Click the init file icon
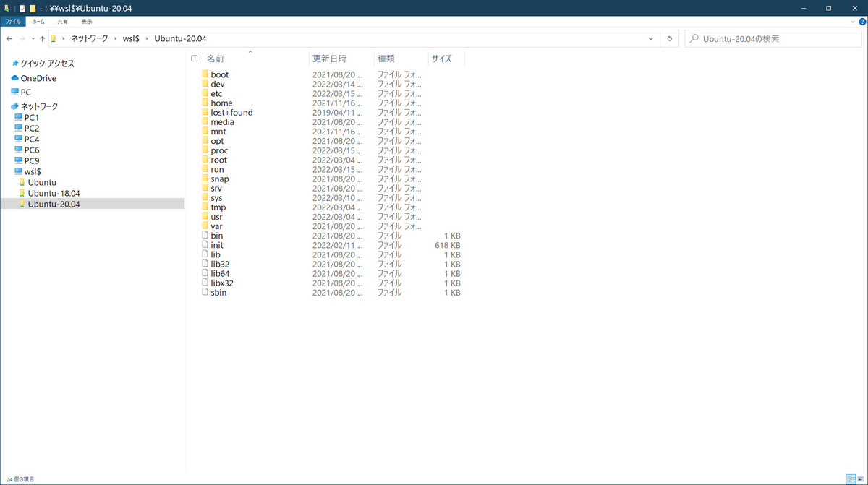This screenshot has height=485, width=868. [205, 245]
